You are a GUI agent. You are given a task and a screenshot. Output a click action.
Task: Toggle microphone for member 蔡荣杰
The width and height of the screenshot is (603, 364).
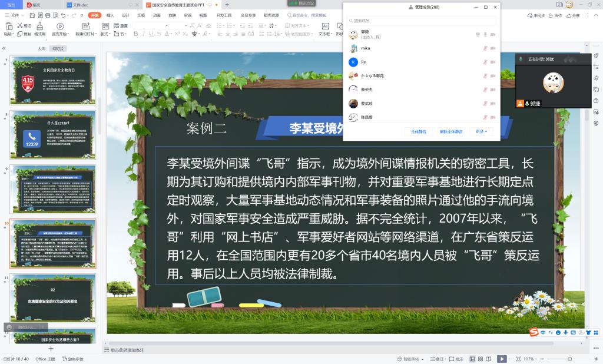(x=485, y=90)
